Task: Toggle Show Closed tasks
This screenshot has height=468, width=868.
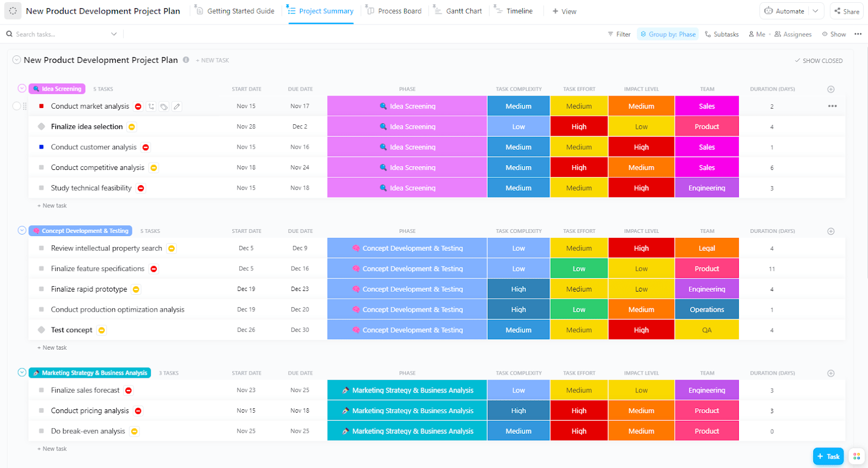Action: click(x=819, y=61)
